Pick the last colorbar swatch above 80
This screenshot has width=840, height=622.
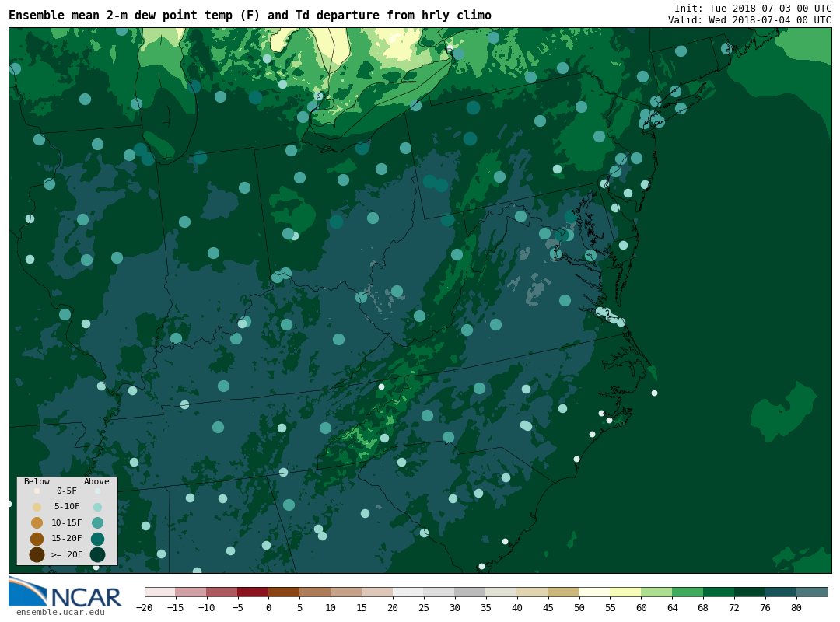812,592
